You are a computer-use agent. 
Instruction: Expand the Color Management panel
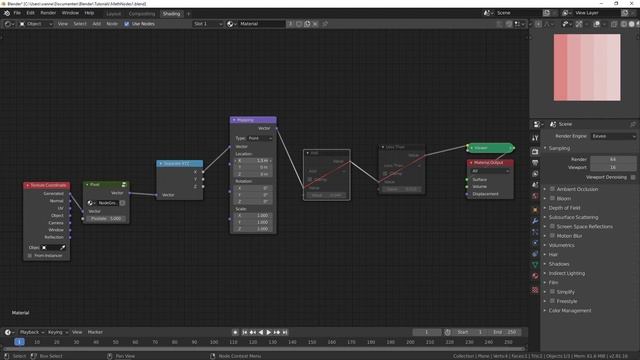[x=570, y=310]
